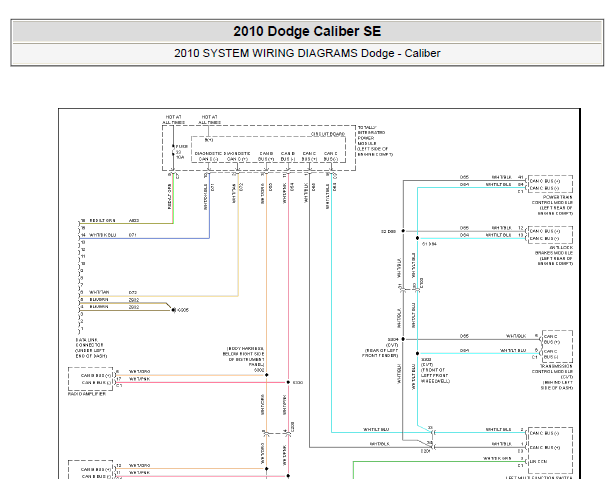Click the "S330" splice label
This screenshot has width=605, height=479.
pos(298,383)
